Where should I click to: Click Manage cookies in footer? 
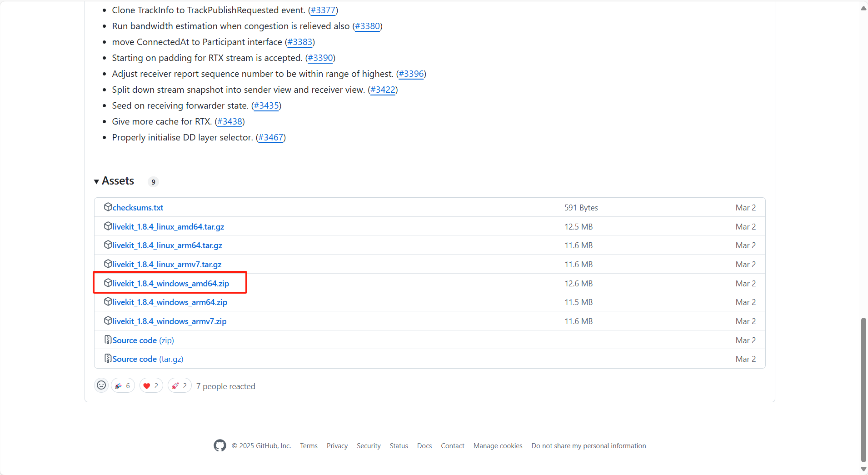pos(498,446)
